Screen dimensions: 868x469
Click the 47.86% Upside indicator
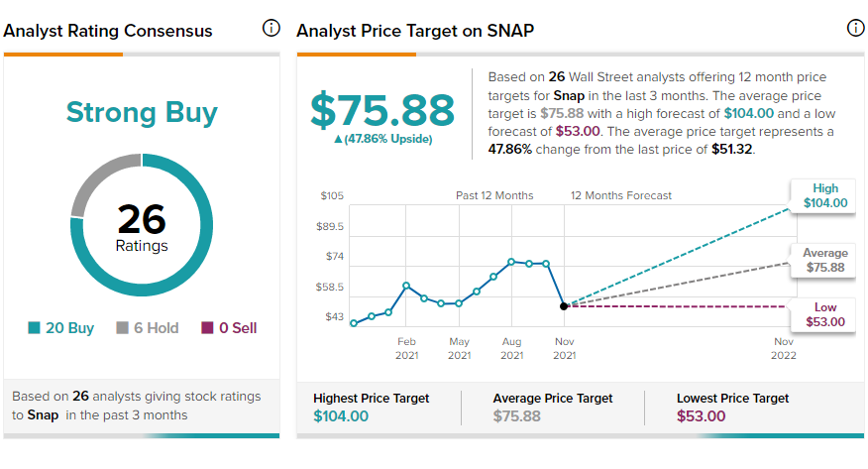tap(383, 139)
